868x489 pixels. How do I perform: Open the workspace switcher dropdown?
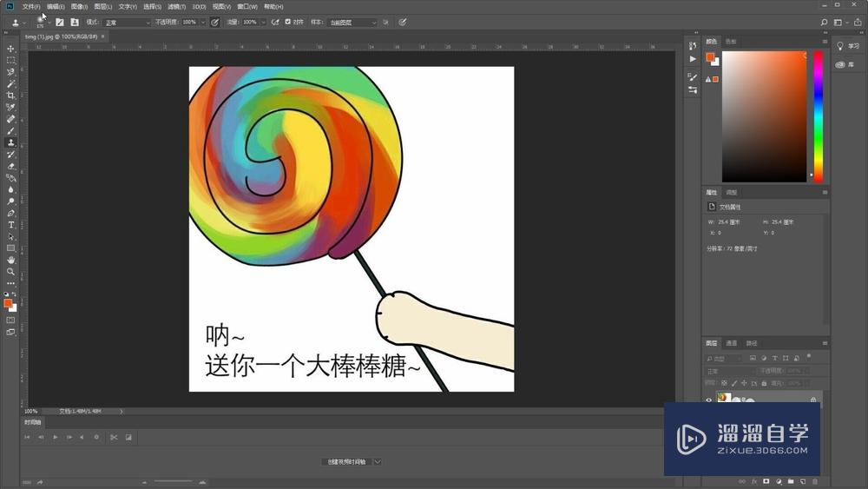[840, 23]
